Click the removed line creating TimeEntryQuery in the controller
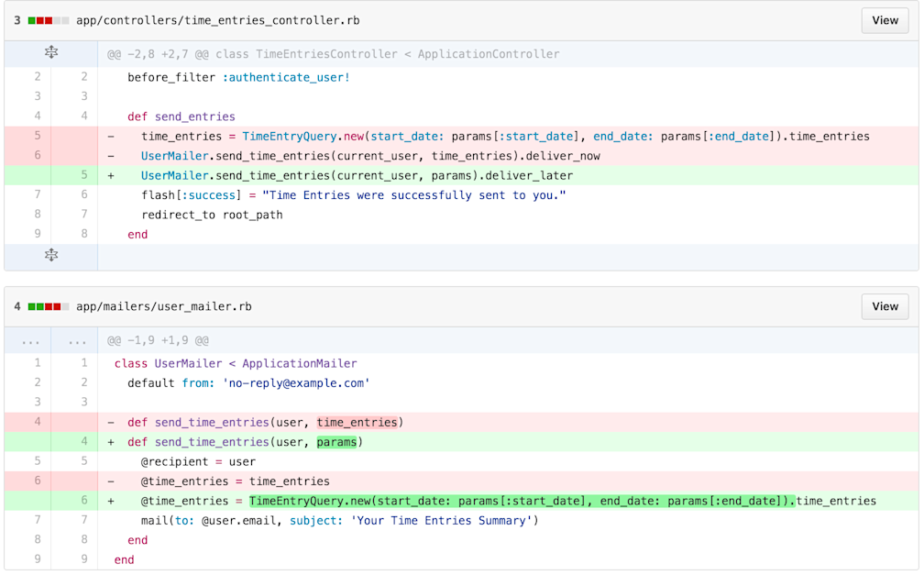 coord(458,136)
